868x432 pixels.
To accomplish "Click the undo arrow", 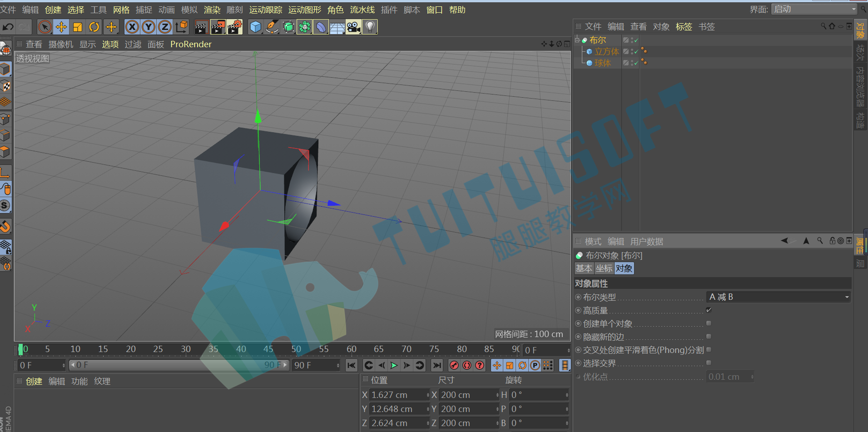I will [8, 27].
